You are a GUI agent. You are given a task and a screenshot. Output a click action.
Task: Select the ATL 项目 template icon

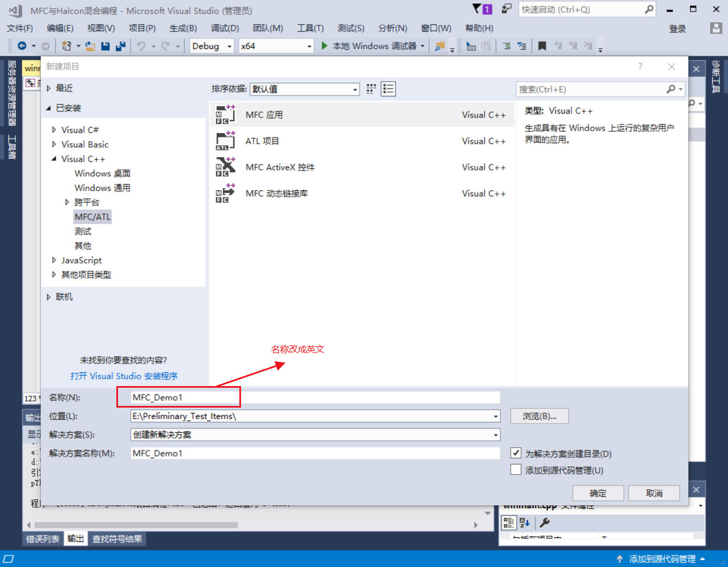click(225, 141)
